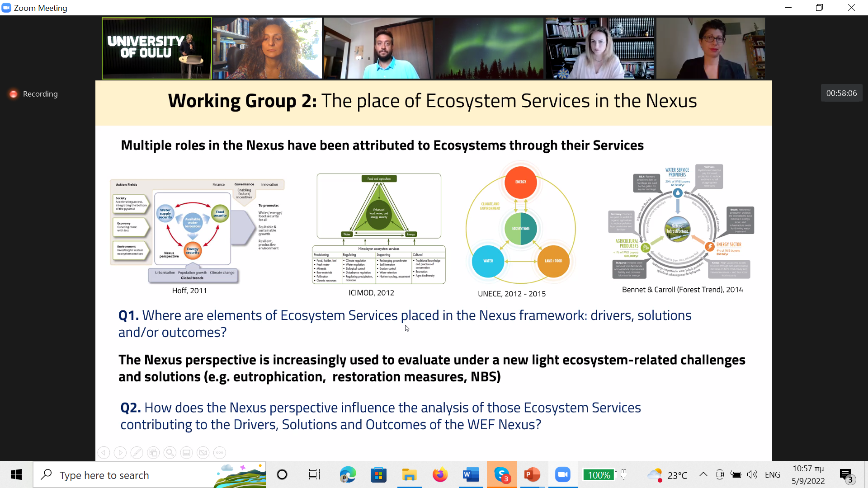Open the pen and laser pointer tools
This screenshot has width=868, height=488.
coord(137,452)
